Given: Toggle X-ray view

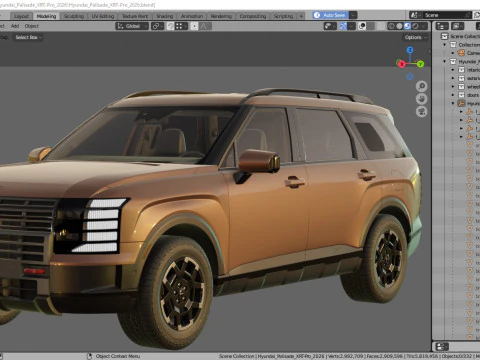Looking at the screenshot, I should point(381,26).
